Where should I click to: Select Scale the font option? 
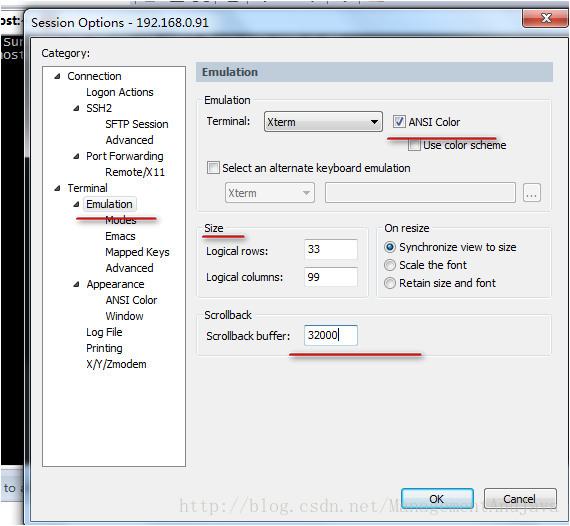point(390,265)
